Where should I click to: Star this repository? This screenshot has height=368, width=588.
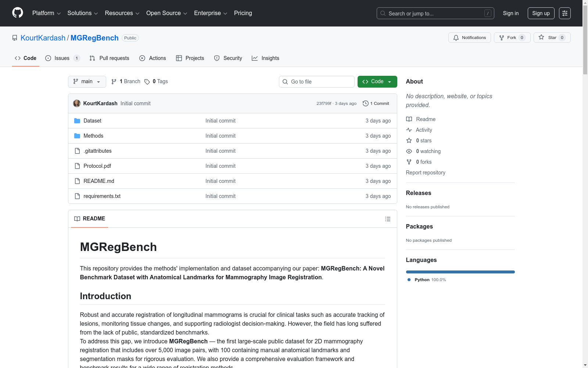(x=552, y=38)
